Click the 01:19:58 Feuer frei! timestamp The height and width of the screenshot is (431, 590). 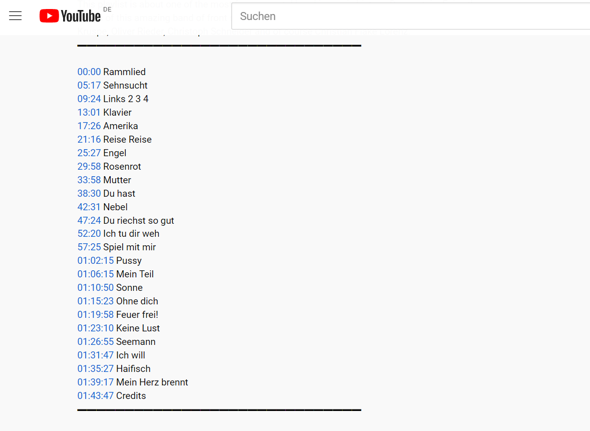[x=96, y=315]
